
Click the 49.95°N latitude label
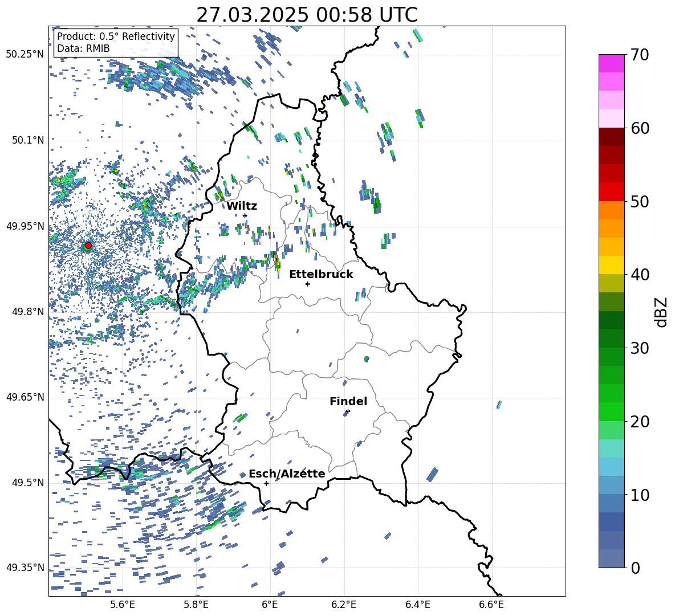[25, 226]
